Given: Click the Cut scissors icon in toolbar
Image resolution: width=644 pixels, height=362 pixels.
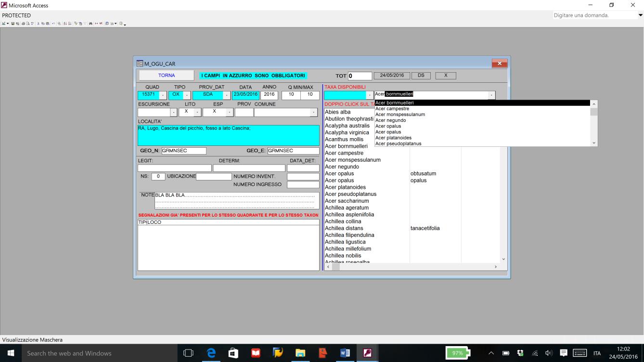Looking at the screenshot, I should [x=39, y=24].
